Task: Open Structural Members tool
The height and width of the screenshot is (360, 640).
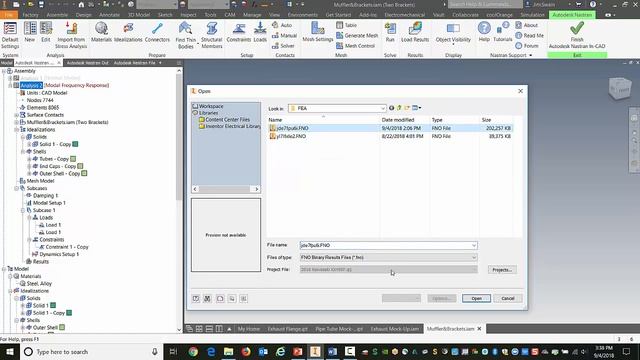Action: 211,35
